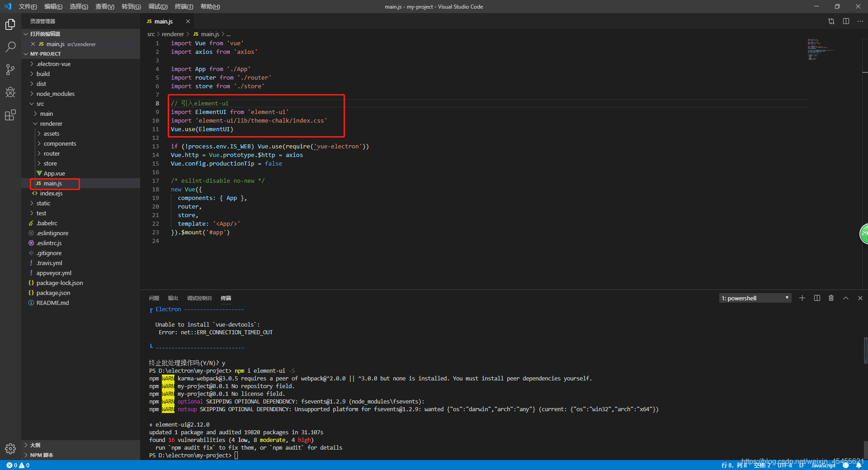This screenshot has height=470, width=868.
Task: Select 'renderer' in the breadcrumb bar
Action: [x=172, y=34]
